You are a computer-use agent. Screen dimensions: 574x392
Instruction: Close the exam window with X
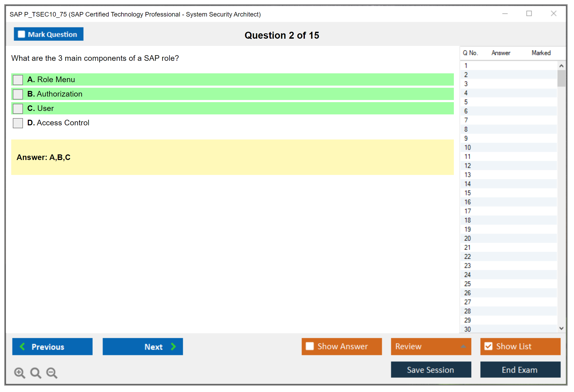pyautogui.click(x=553, y=14)
